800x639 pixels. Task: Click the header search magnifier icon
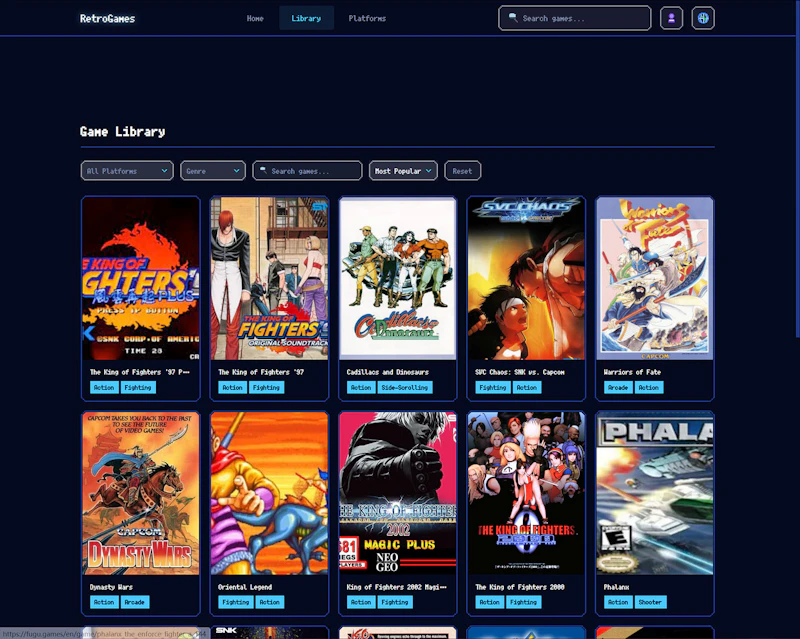pyautogui.click(x=513, y=18)
